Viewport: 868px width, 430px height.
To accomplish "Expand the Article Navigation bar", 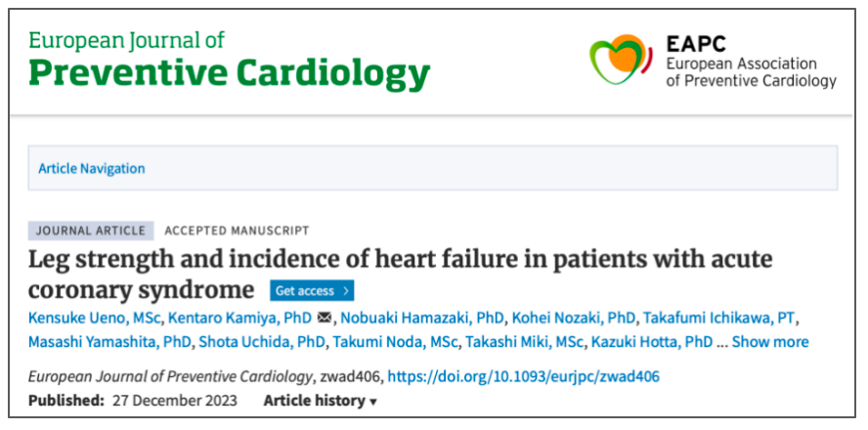I will coord(92,168).
